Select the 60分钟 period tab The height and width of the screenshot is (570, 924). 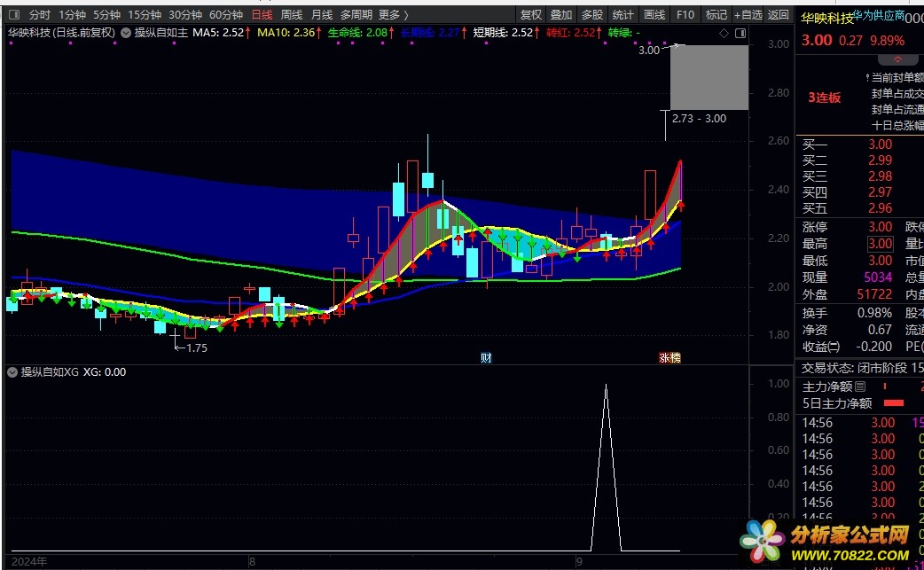click(226, 15)
